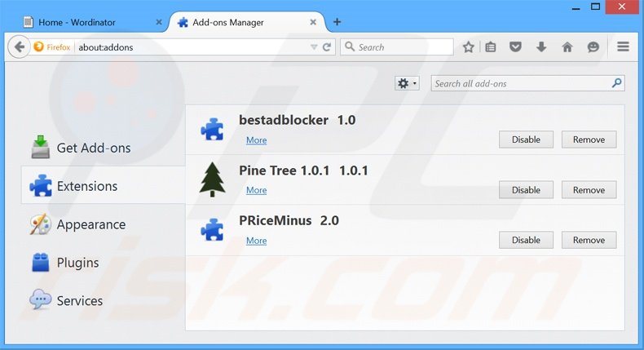Click the Search all add-ons field
644x350 pixels.
click(527, 83)
